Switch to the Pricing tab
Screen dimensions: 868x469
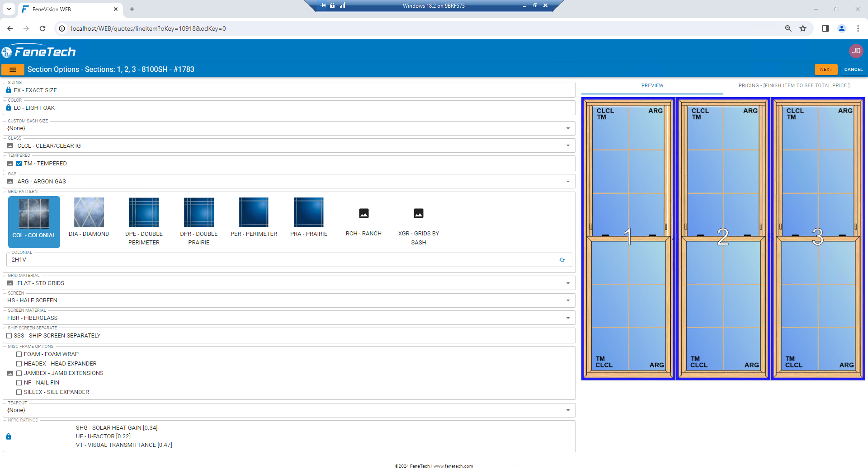click(794, 85)
